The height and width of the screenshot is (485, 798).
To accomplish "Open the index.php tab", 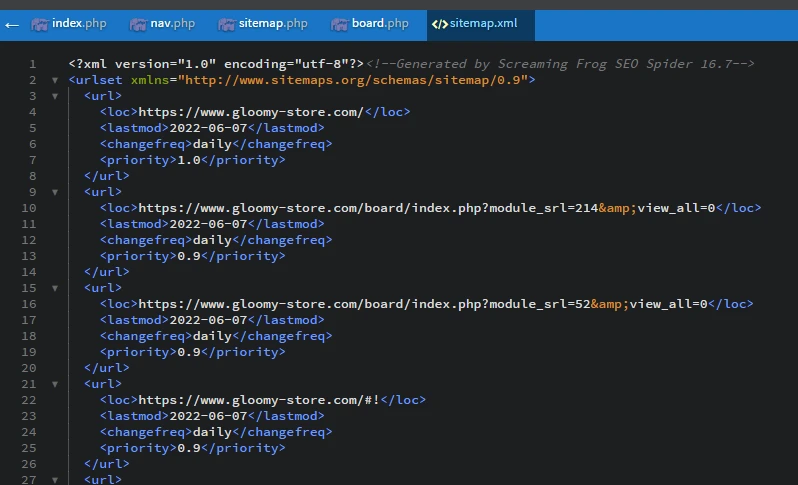I will point(69,24).
